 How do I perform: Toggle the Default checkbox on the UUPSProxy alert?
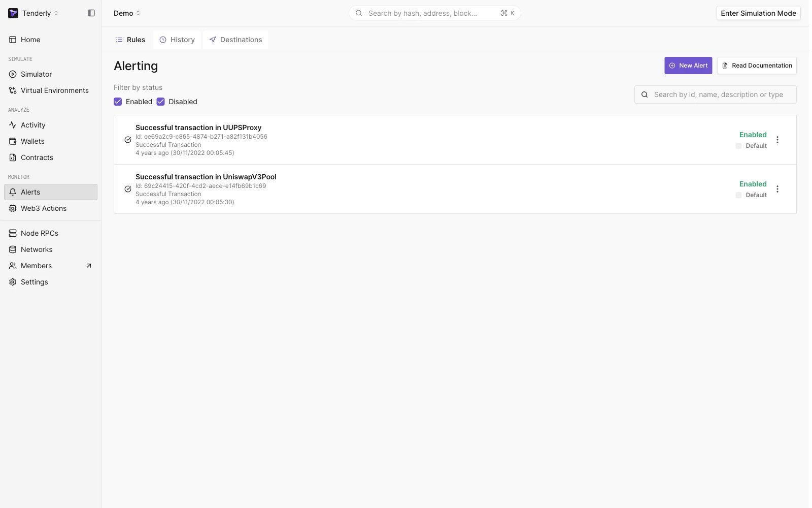[738, 146]
